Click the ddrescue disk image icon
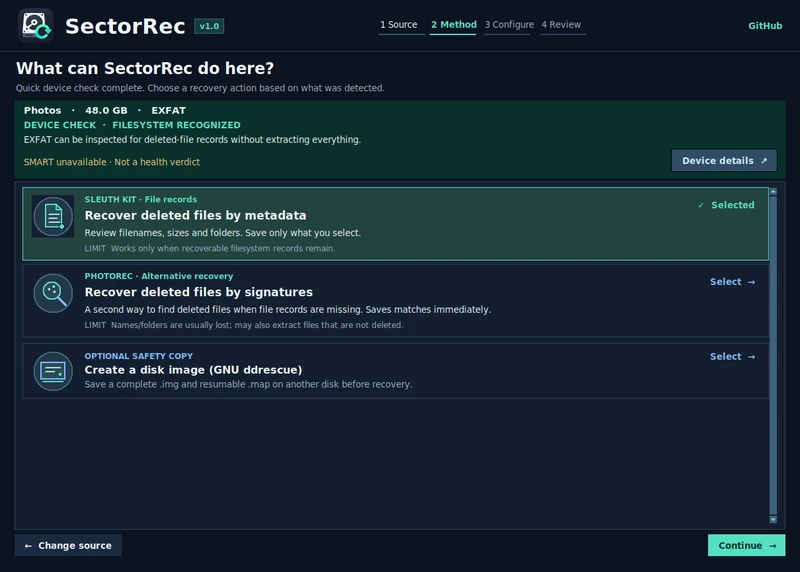800x572 pixels. (53, 371)
